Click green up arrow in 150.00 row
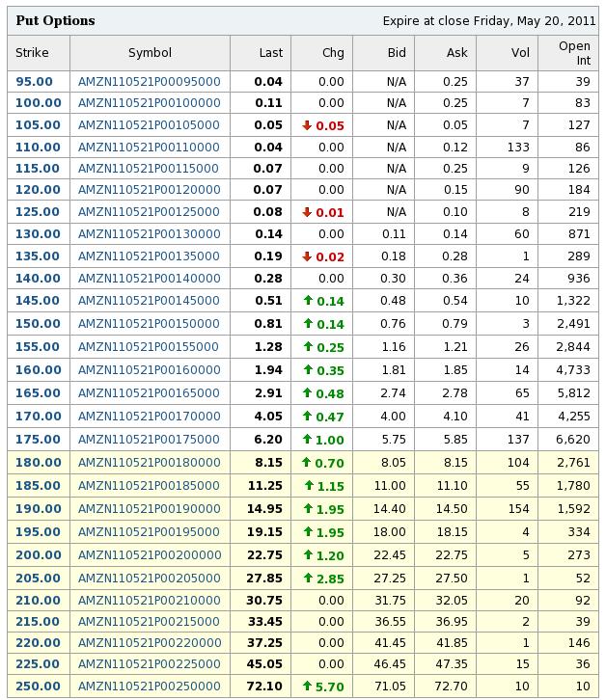Screen dimensions: 606x700 tap(308, 323)
